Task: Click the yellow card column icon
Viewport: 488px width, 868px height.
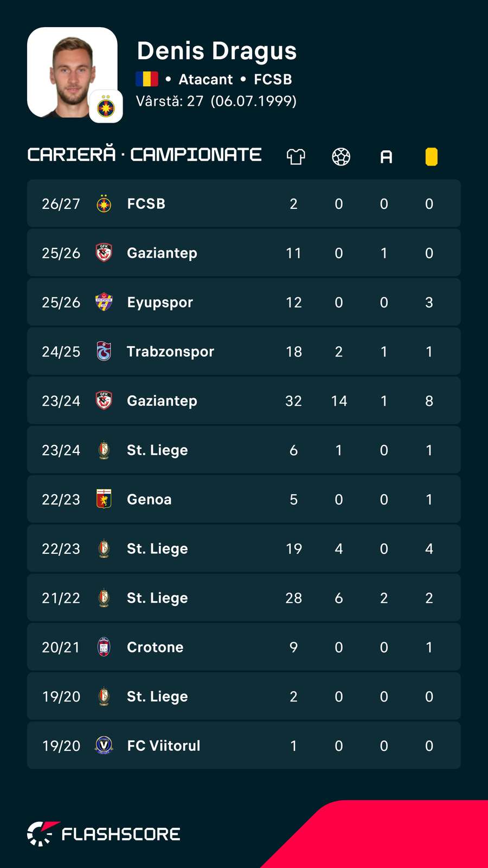Action: point(432,157)
